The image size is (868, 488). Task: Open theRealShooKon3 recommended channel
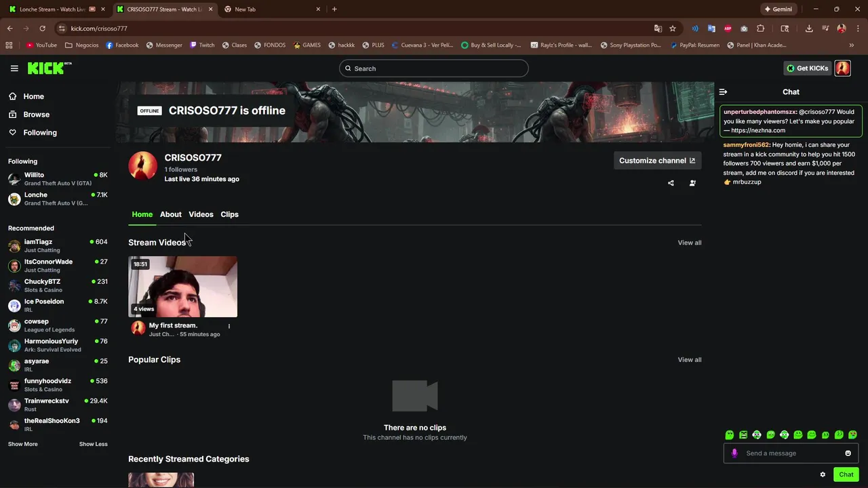click(x=58, y=425)
